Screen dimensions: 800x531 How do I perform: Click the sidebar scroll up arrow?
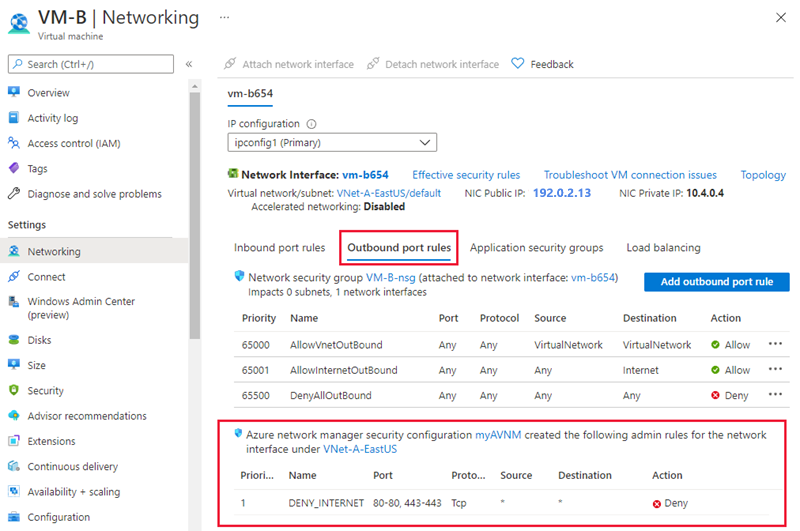click(x=194, y=86)
